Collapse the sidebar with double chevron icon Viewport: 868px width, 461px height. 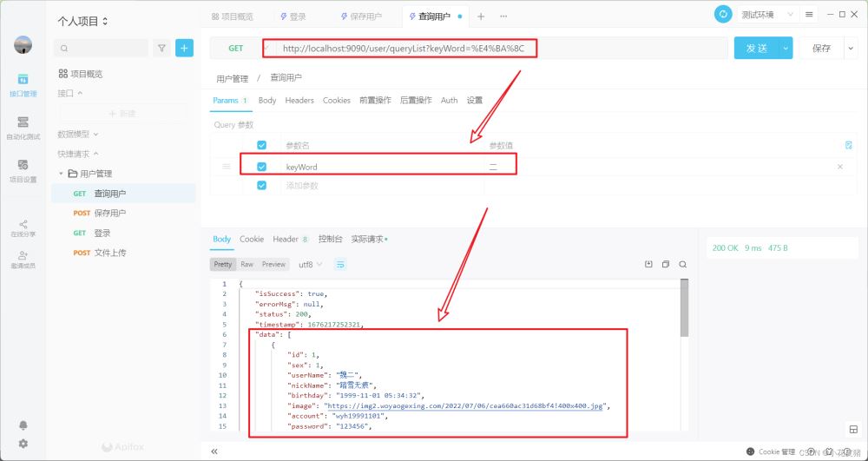214,451
